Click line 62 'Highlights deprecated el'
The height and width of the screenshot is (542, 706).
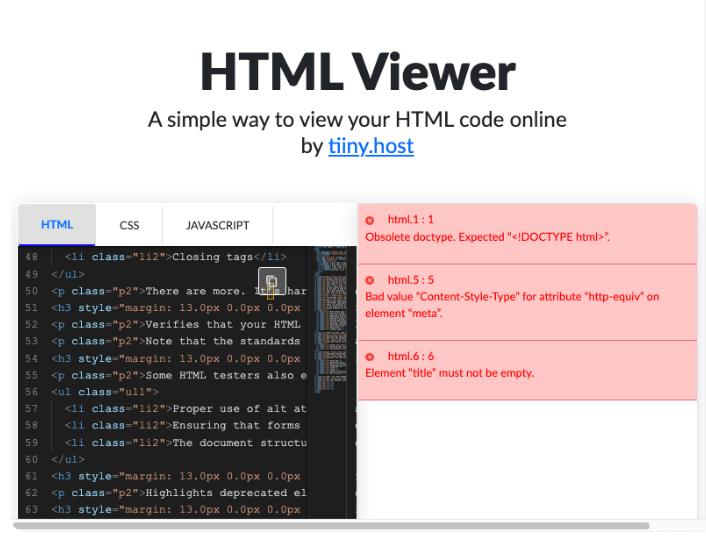tap(179, 493)
